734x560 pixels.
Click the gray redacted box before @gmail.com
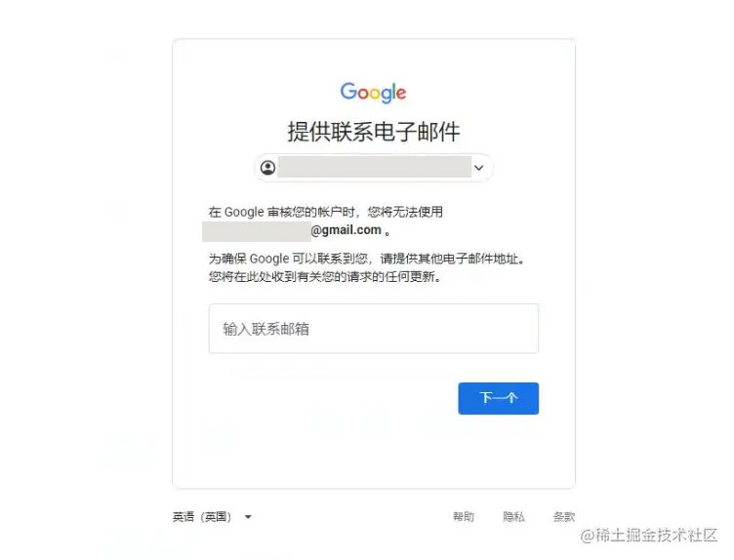[257, 231]
